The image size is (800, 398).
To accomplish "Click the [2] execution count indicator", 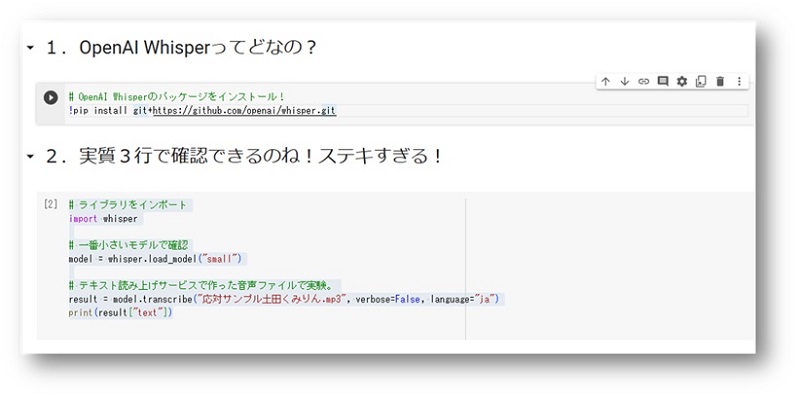I will click(x=51, y=205).
